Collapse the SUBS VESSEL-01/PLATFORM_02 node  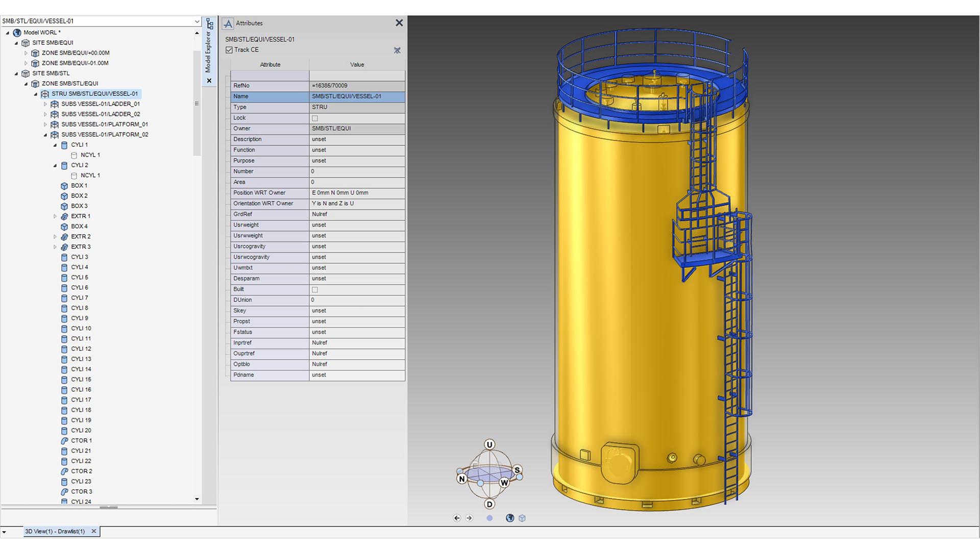coord(45,135)
